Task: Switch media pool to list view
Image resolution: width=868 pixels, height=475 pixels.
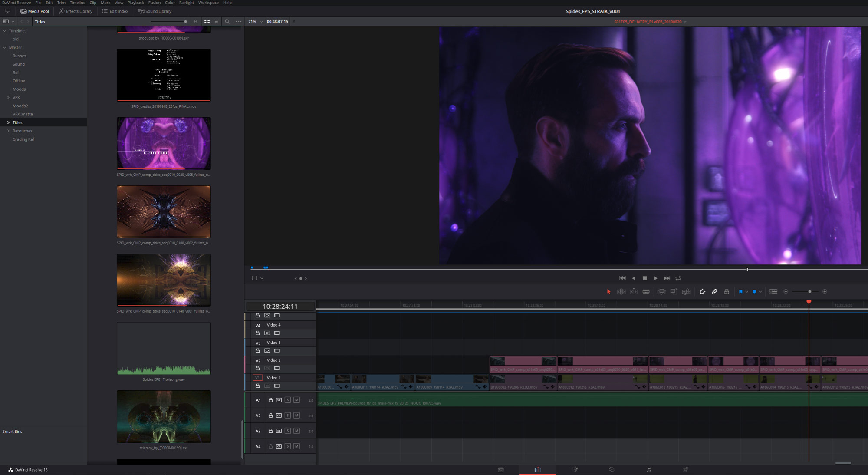Action: tap(216, 22)
